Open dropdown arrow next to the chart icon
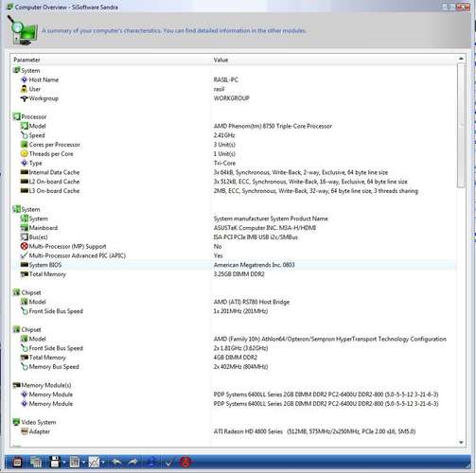This screenshot has width=476, height=473. 103,463
